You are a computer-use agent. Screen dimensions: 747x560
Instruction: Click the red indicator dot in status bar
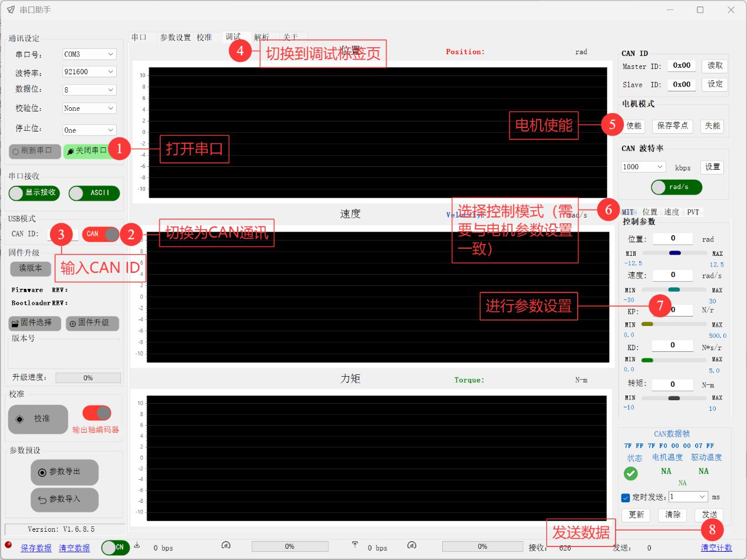(x=8, y=545)
